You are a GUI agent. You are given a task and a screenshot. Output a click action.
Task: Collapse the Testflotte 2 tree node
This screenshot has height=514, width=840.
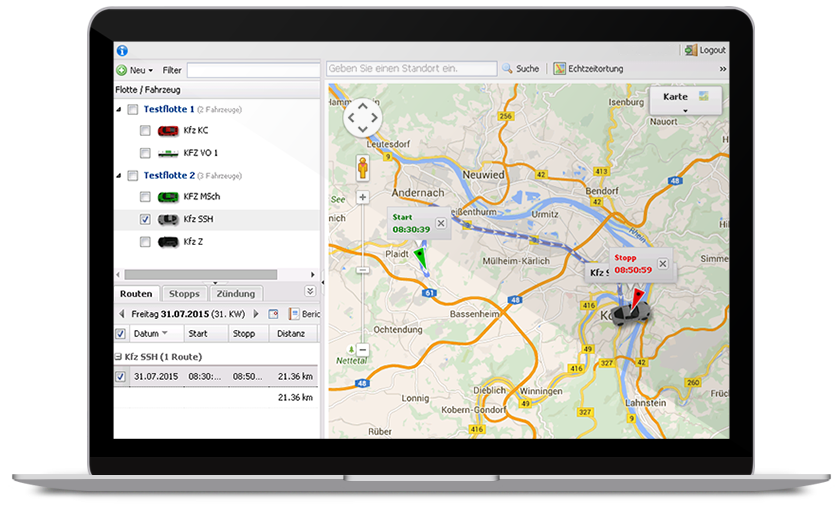119,176
